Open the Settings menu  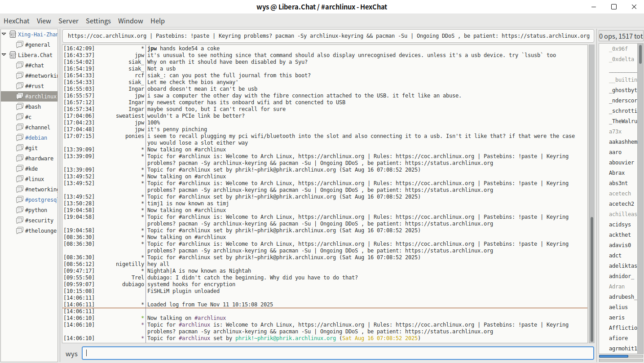(98, 21)
